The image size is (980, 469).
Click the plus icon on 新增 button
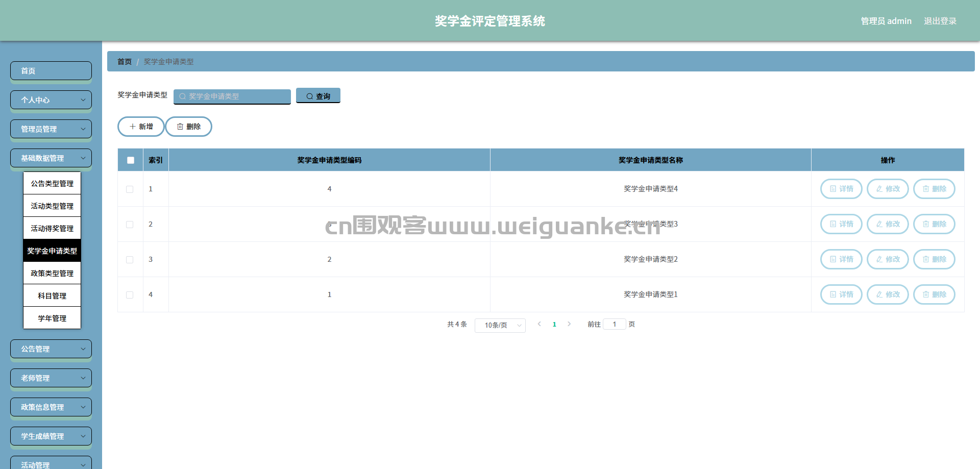(133, 127)
